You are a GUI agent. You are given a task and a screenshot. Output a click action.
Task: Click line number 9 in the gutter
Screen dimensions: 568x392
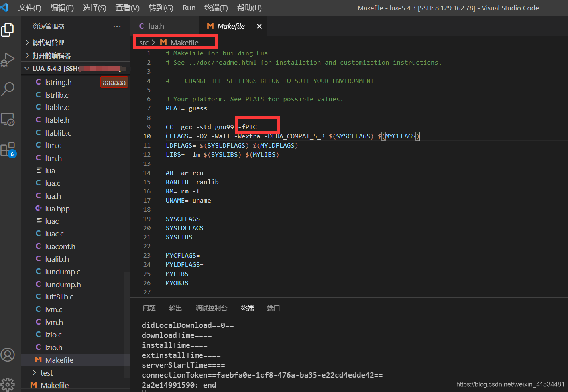(x=149, y=127)
